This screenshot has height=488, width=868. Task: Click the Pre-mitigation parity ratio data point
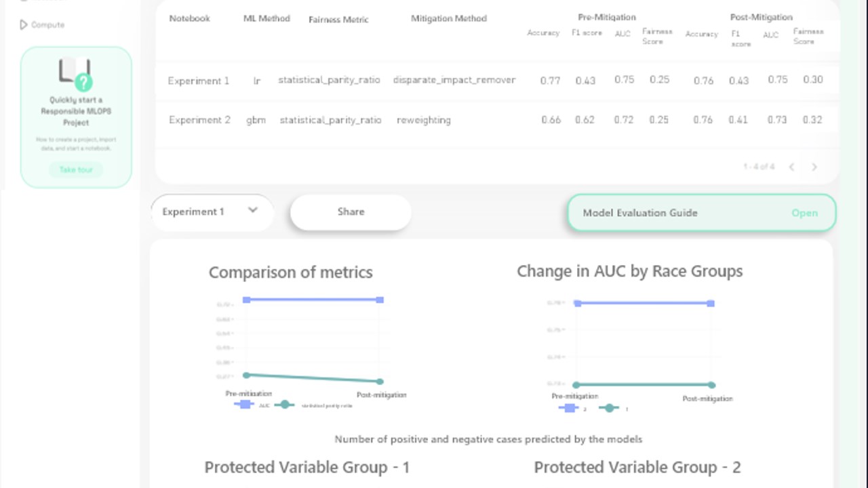point(246,375)
